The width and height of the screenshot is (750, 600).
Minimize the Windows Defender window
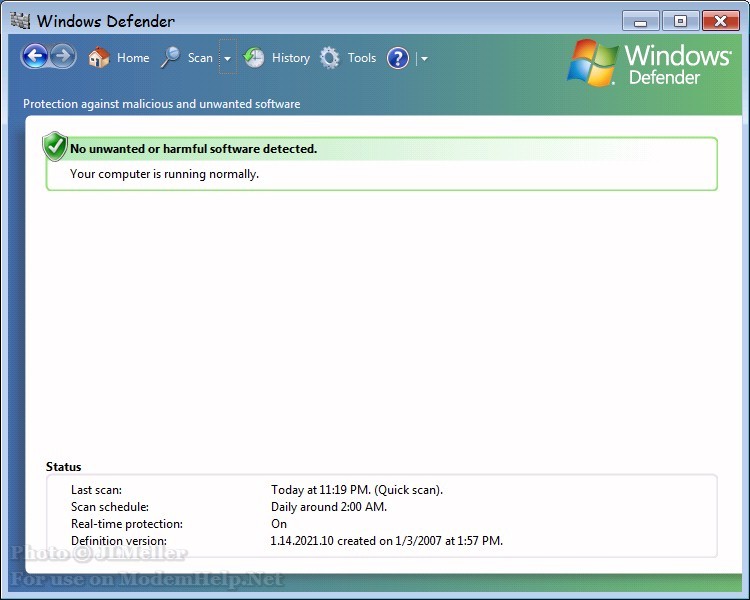tap(641, 21)
